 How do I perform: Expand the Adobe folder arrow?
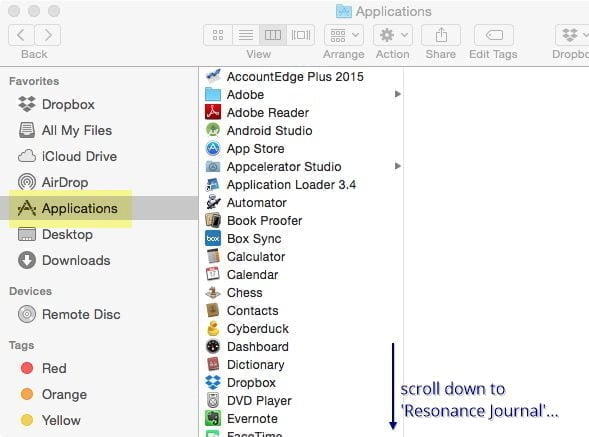pos(397,94)
